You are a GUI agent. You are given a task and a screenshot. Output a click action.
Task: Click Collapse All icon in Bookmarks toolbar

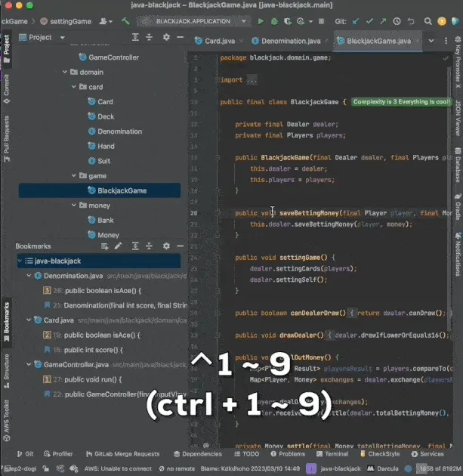[x=149, y=246]
